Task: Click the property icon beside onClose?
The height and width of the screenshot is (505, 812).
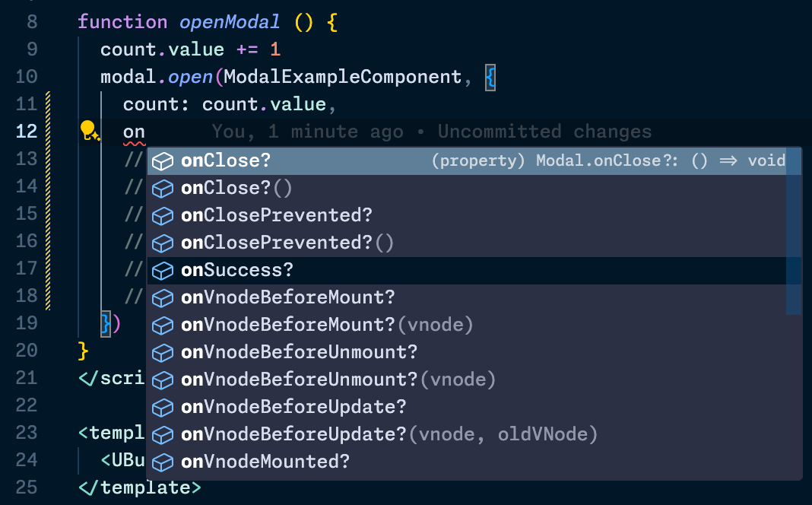Action: [163, 160]
